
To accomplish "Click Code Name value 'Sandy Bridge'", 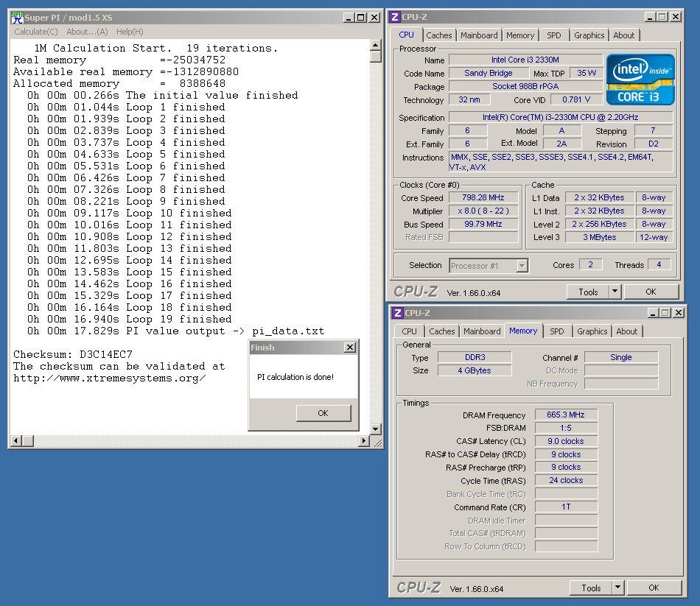I will 489,73.
